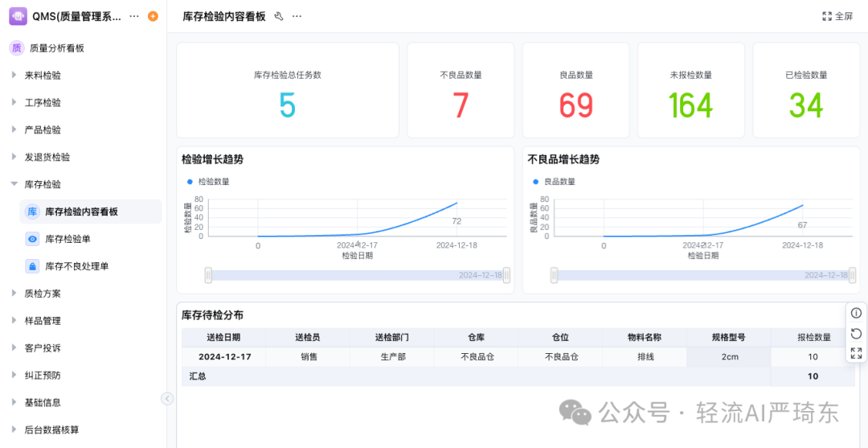The height and width of the screenshot is (448, 868).
Task: Select 来料检验 label in sidebar
Action: point(43,76)
